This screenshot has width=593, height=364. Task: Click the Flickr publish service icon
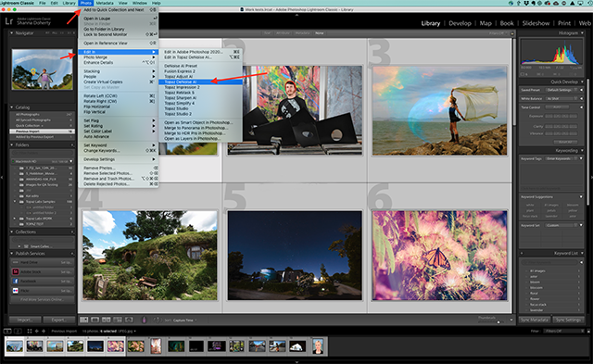[16, 291]
